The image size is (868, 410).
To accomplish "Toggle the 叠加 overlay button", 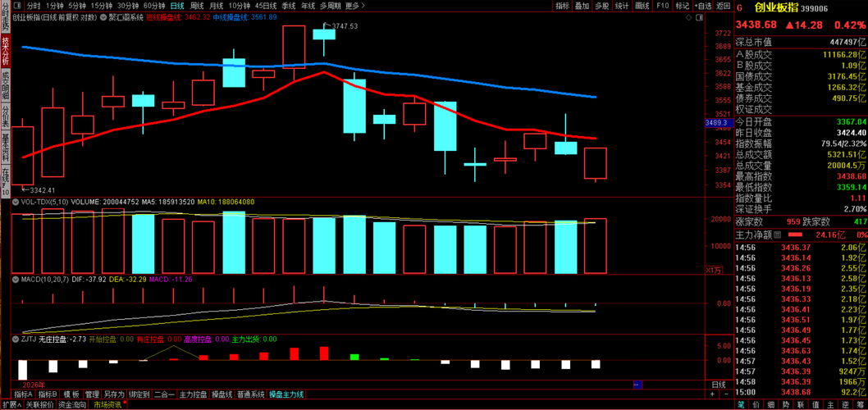I will [582, 6].
